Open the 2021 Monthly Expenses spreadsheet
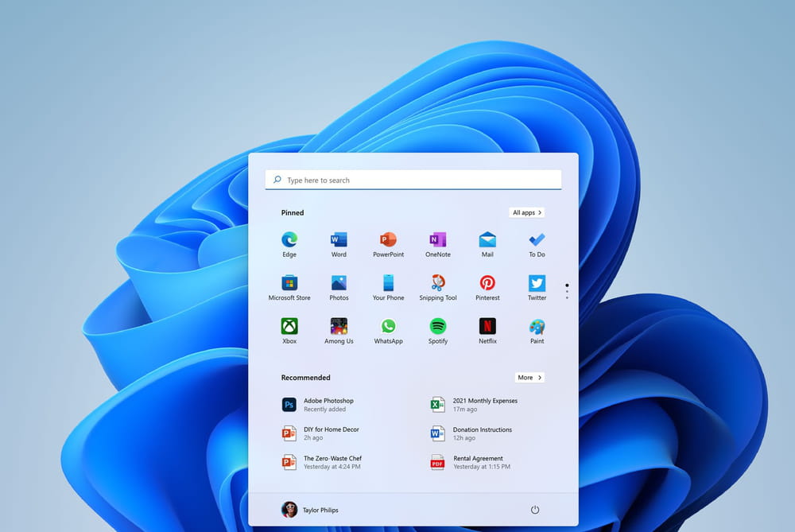 coord(484,405)
